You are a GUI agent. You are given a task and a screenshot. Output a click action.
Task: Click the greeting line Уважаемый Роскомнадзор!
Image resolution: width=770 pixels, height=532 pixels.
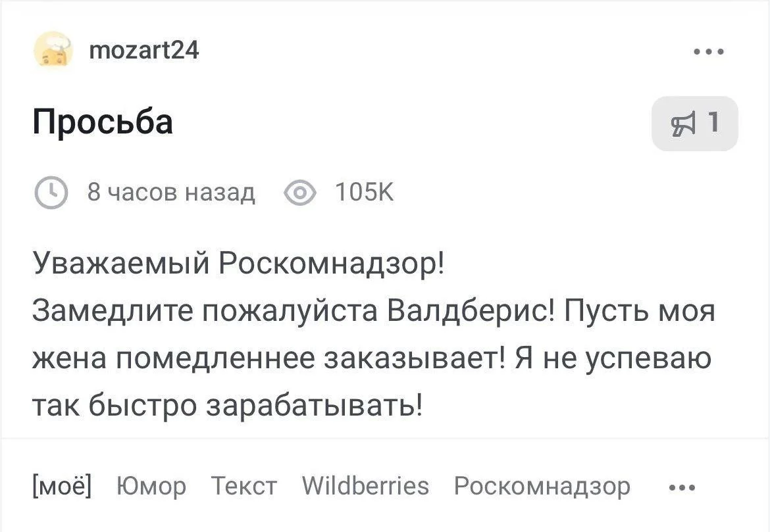[x=238, y=265]
